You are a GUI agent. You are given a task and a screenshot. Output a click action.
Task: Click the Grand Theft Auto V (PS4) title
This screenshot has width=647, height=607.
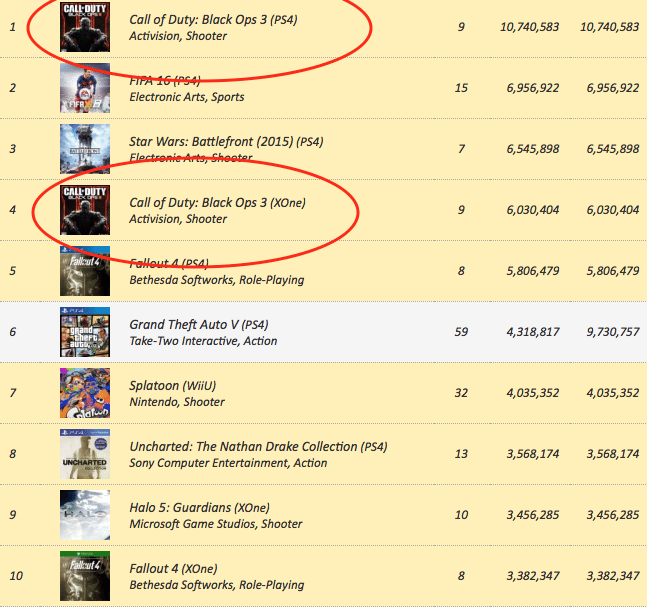click(199, 325)
